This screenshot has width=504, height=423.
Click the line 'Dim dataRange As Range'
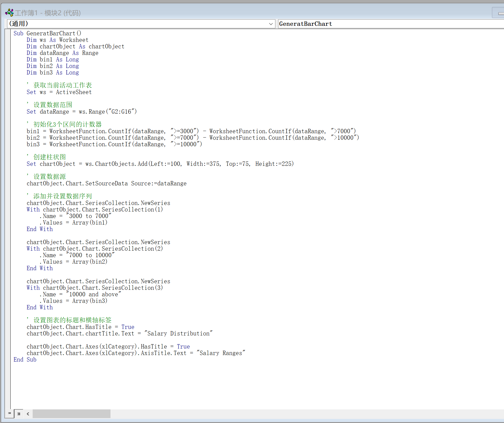pyautogui.click(x=62, y=53)
